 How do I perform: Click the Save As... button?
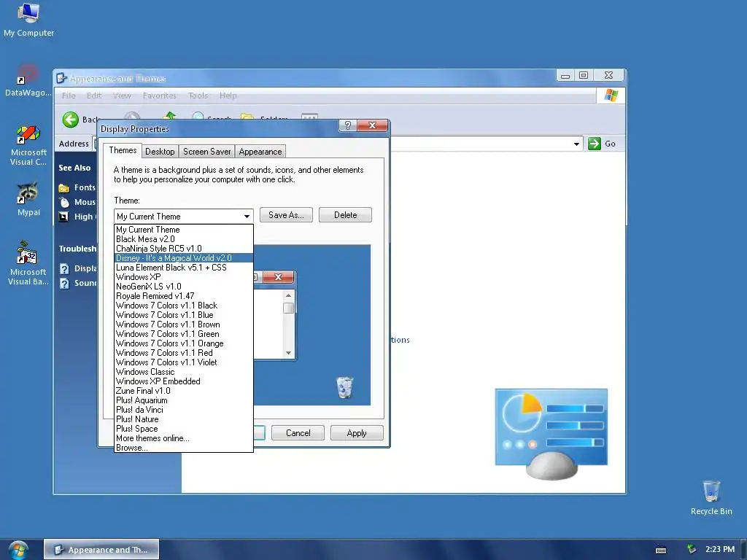[286, 215]
